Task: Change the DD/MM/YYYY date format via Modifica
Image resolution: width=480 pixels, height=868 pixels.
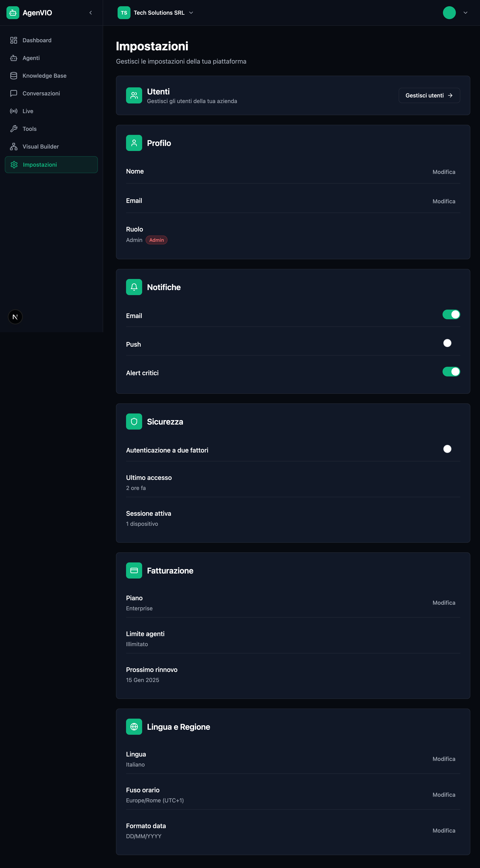Action: click(x=444, y=830)
